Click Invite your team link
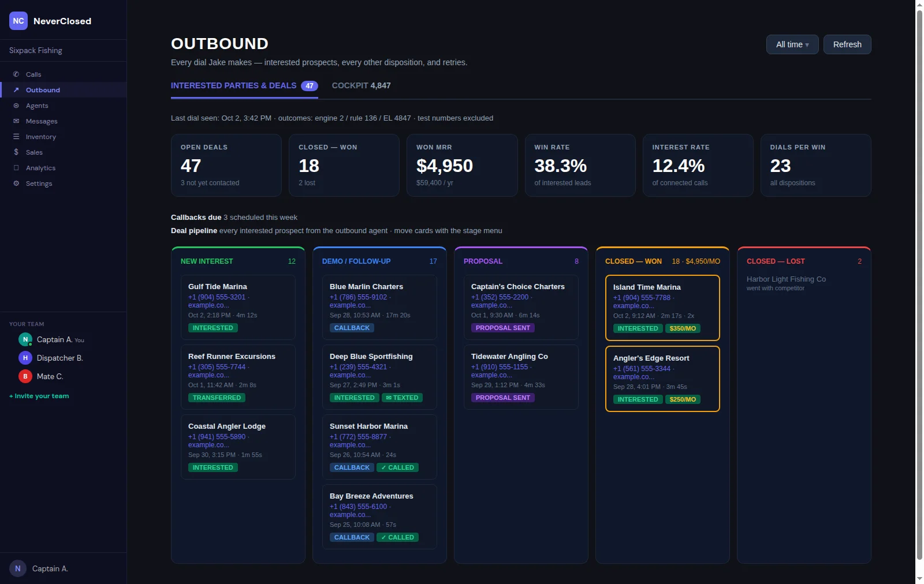This screenshot has width=924, height=584. coord(39,396)
